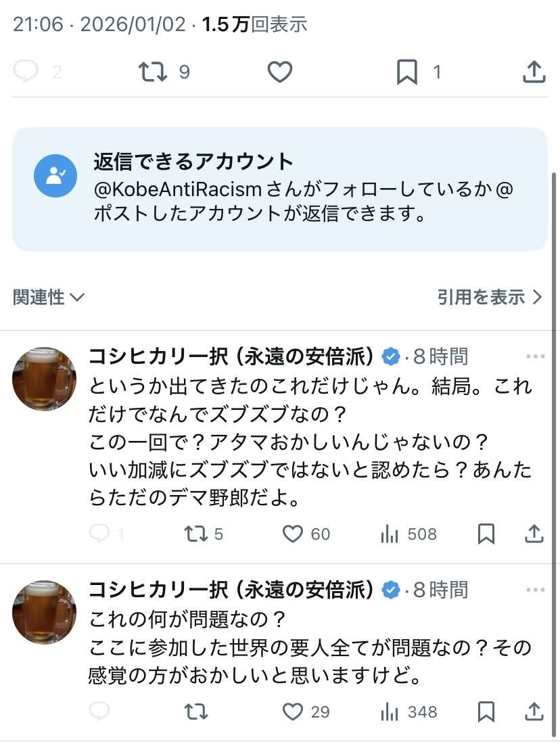
Task: Like the first reply with 60 likes
Action: click(x=292, y=534)
